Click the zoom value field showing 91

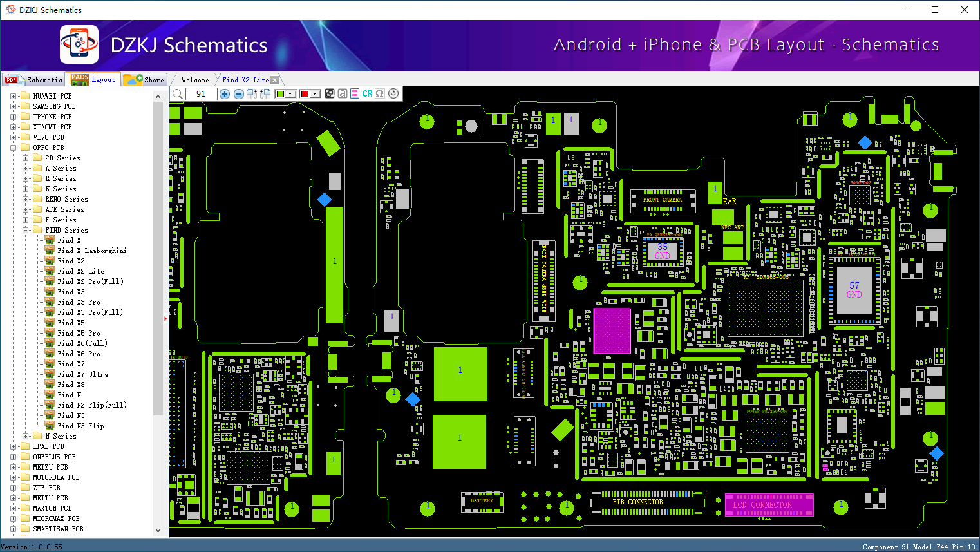(x=201, y=94)
